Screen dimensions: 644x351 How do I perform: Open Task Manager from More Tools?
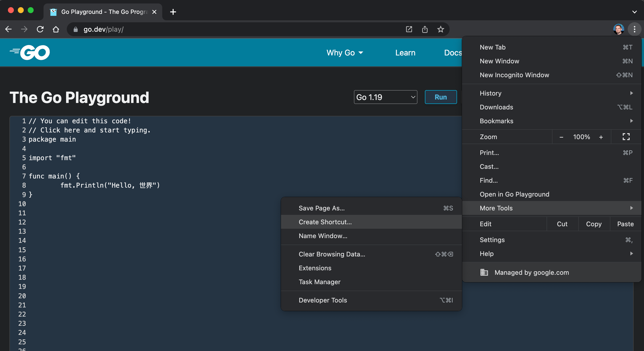371,282
